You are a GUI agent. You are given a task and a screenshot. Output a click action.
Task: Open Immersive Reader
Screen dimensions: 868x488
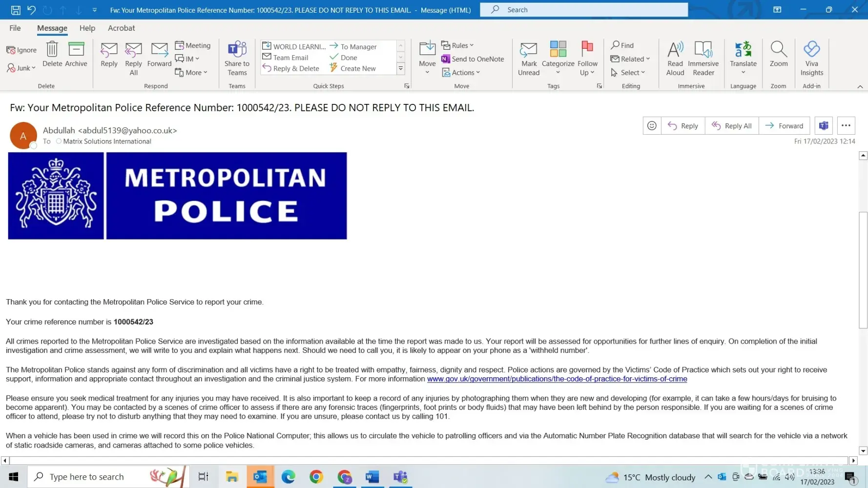pyautogui.click(x=703, y=59)
